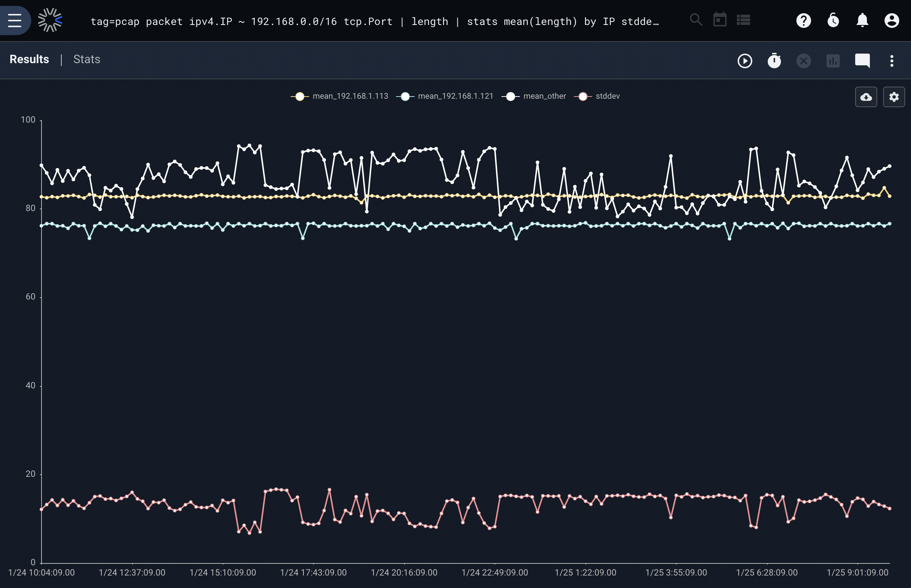Click the bar chart renderer icon
911x588 pixels.
tap(833, 61)
